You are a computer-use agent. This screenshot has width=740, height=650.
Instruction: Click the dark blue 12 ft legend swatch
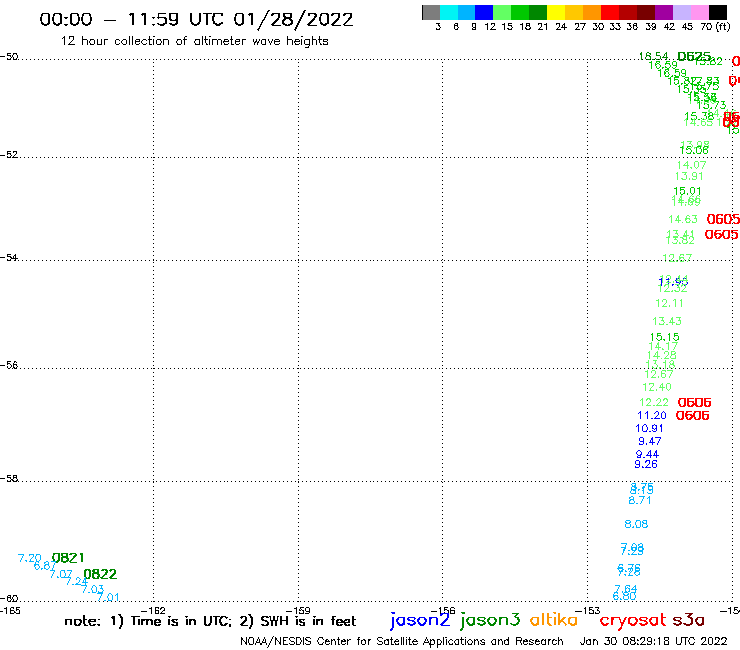coord(484,12)
